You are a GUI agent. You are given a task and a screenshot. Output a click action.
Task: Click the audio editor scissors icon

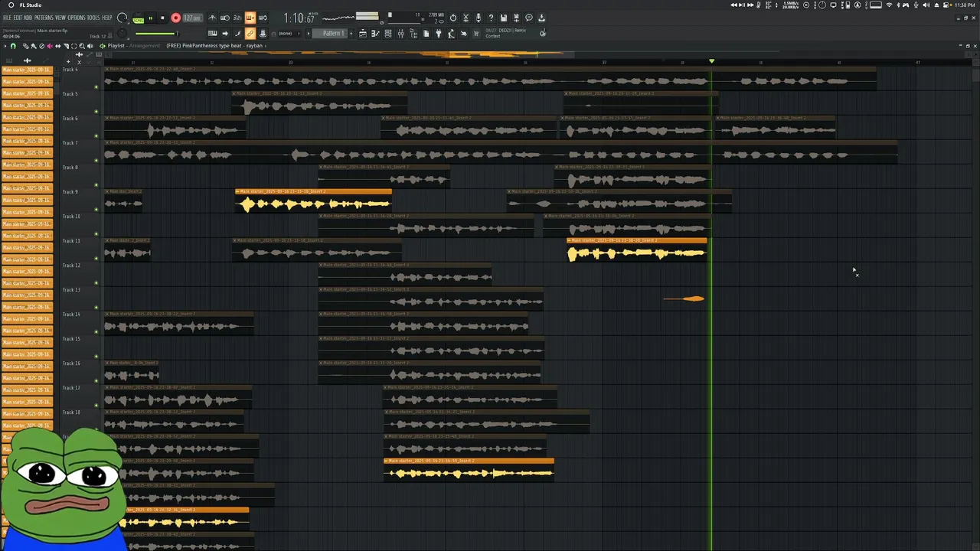click(465, 18)
